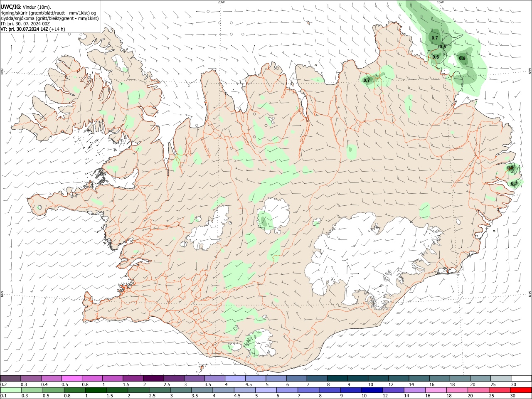
Task: Click the "UWC/IG" heading in the title box
Action: (10, 7)
